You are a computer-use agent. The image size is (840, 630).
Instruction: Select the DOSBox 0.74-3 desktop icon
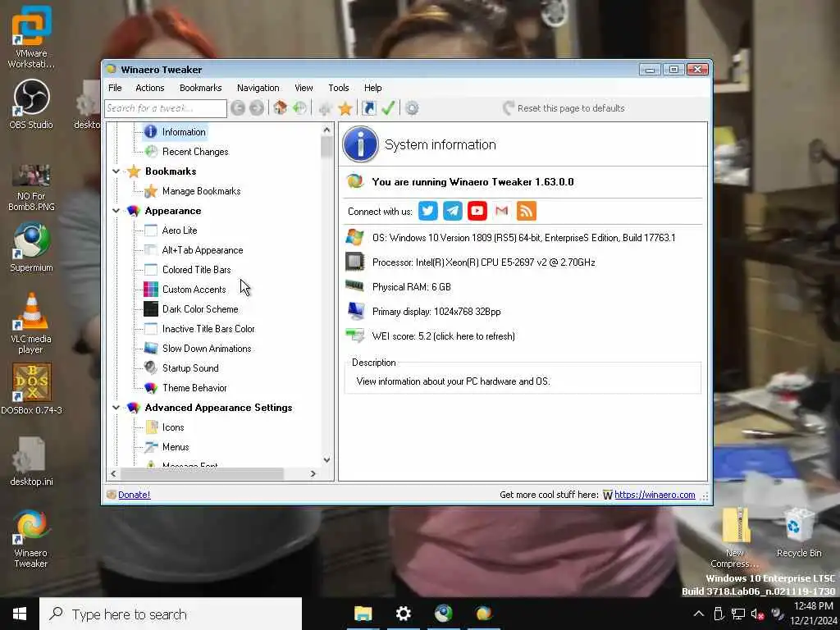[x=31, y=390]
